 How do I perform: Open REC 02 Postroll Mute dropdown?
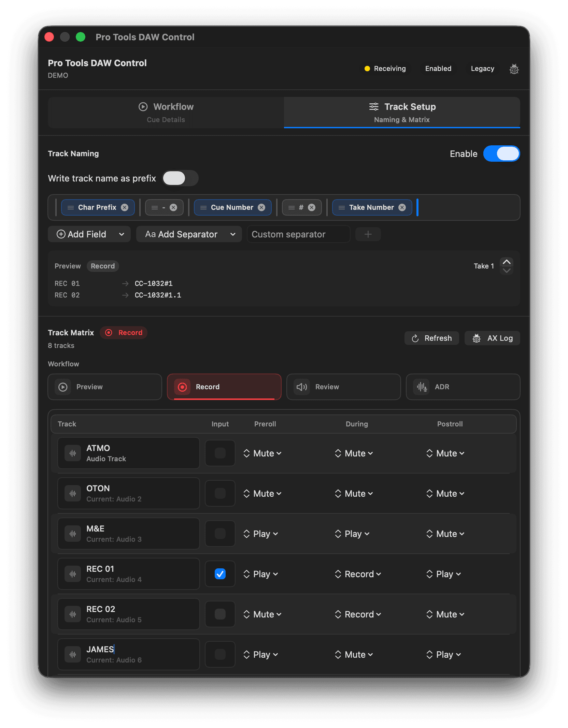[445, 614]
